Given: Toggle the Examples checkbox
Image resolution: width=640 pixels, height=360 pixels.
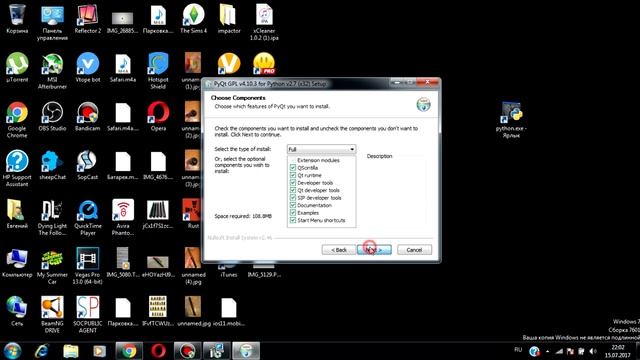Looking at the screenshot, I should pos(293,213).
